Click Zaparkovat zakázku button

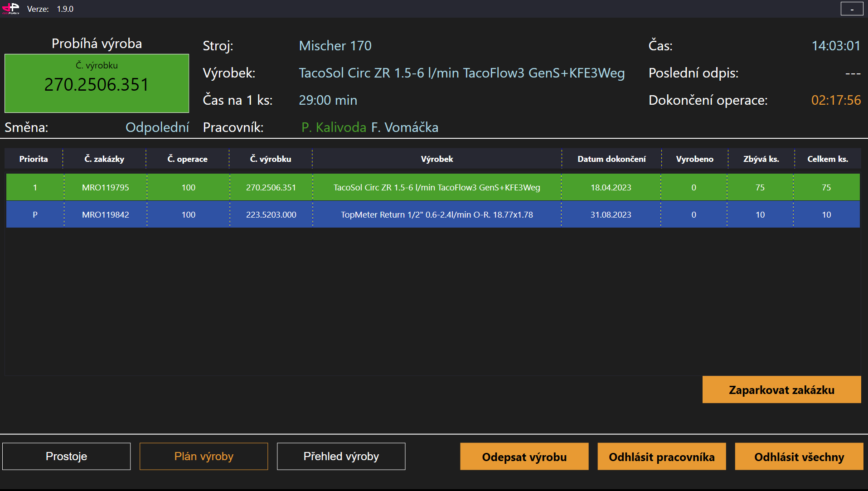[781, 389]
